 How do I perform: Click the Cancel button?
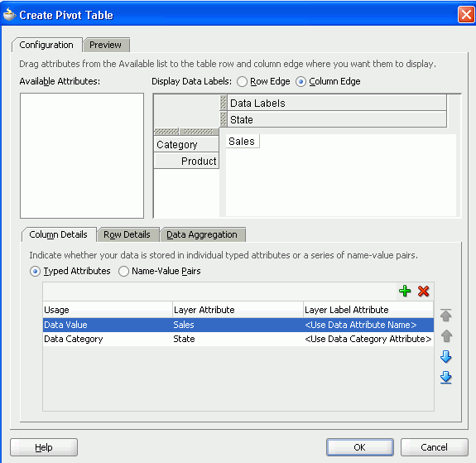(434, 447)
